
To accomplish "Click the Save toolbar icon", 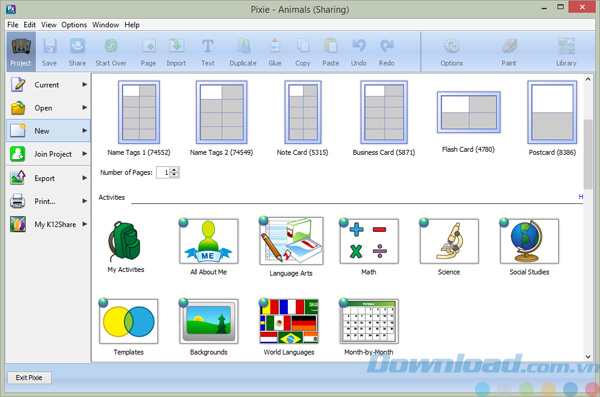I will (x=50, y=52).
